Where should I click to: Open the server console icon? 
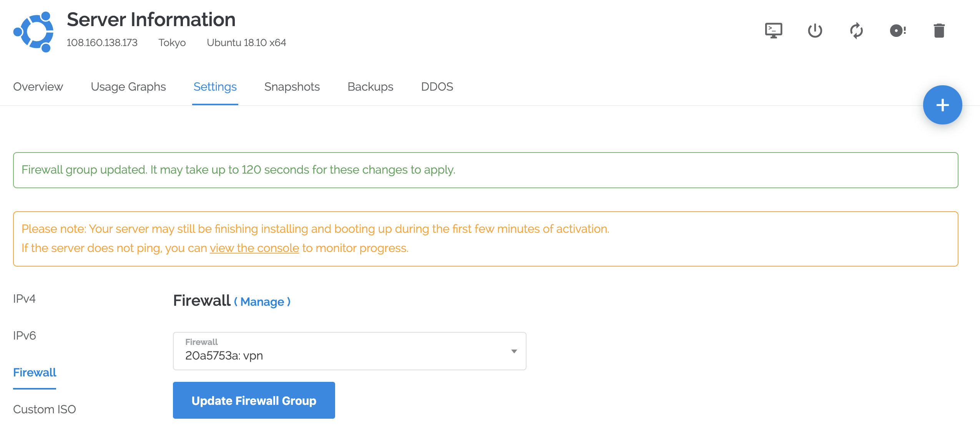point(773,30)
